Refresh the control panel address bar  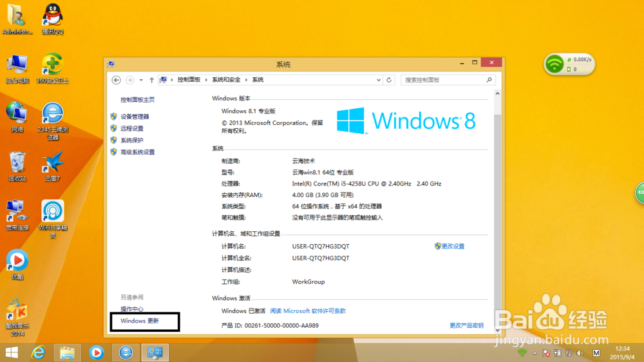click(389, 80)
